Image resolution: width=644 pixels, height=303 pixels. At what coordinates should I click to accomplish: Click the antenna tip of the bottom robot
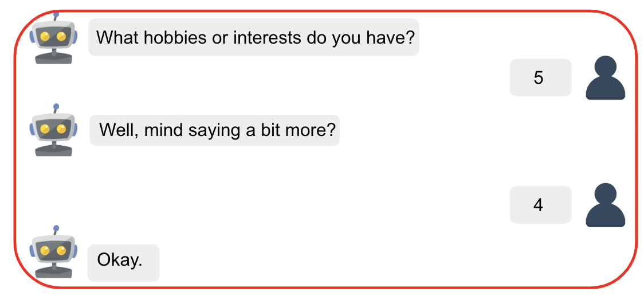pos(56,228)
